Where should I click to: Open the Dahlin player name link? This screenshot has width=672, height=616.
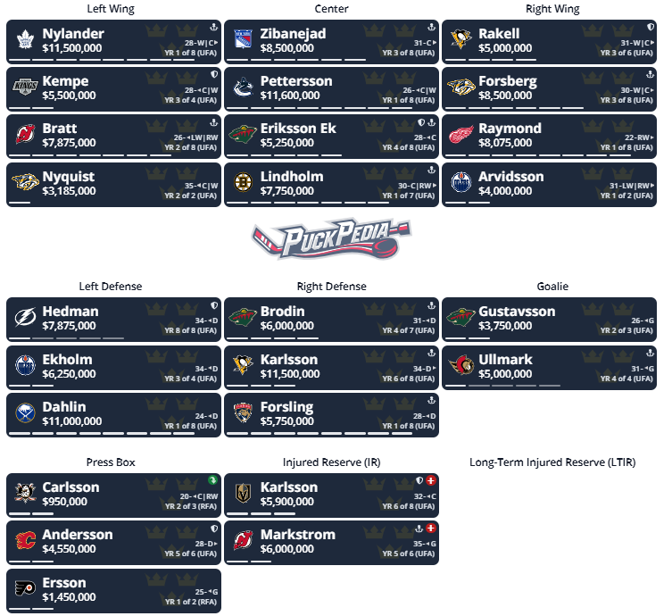pyautogui.click(x=64, y=407)
